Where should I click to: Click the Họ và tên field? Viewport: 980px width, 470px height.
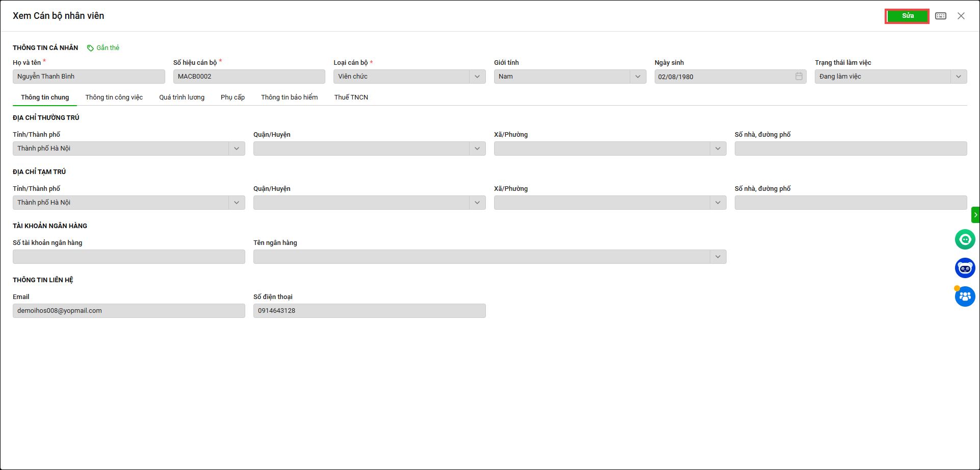(89, 77)
